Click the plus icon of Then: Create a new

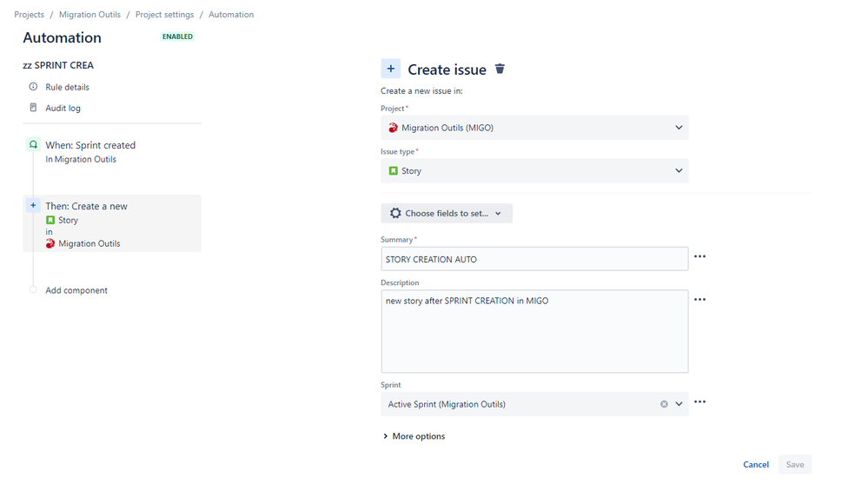tap(33, 205)
